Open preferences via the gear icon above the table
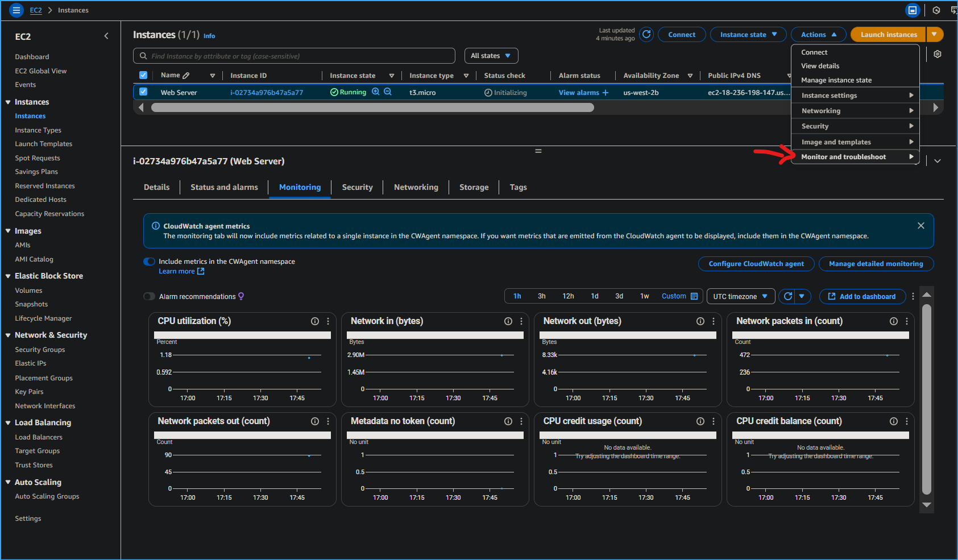This screenshot has height=560, width=958. point(937,53)
